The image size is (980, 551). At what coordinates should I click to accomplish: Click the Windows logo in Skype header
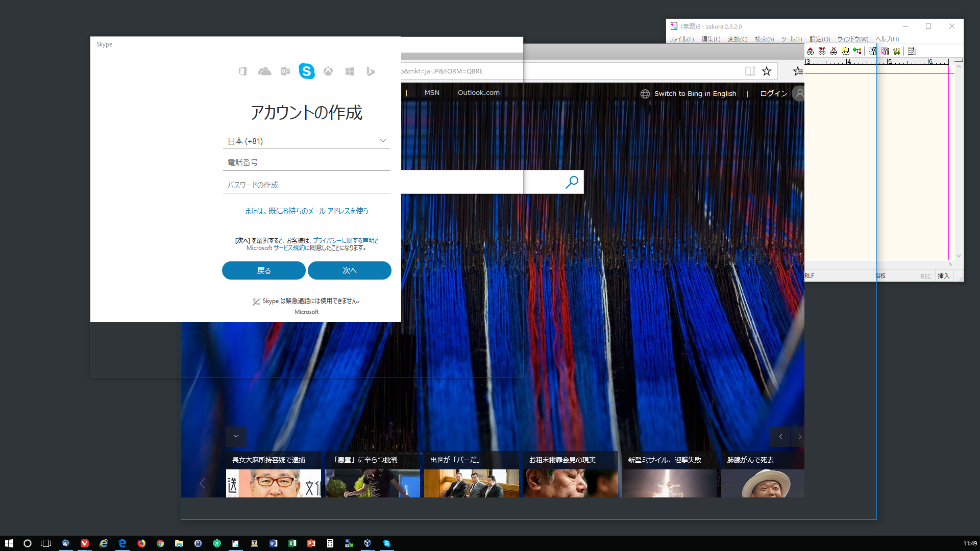coord(350,71)
